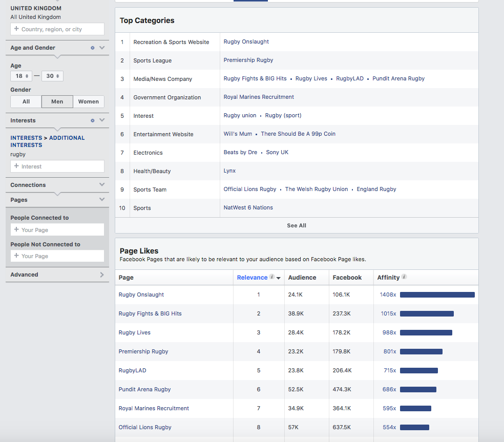Open Rugby Fights & BIG Hits category link
This screenshot has width=504, height=442.
pos(255,78)
